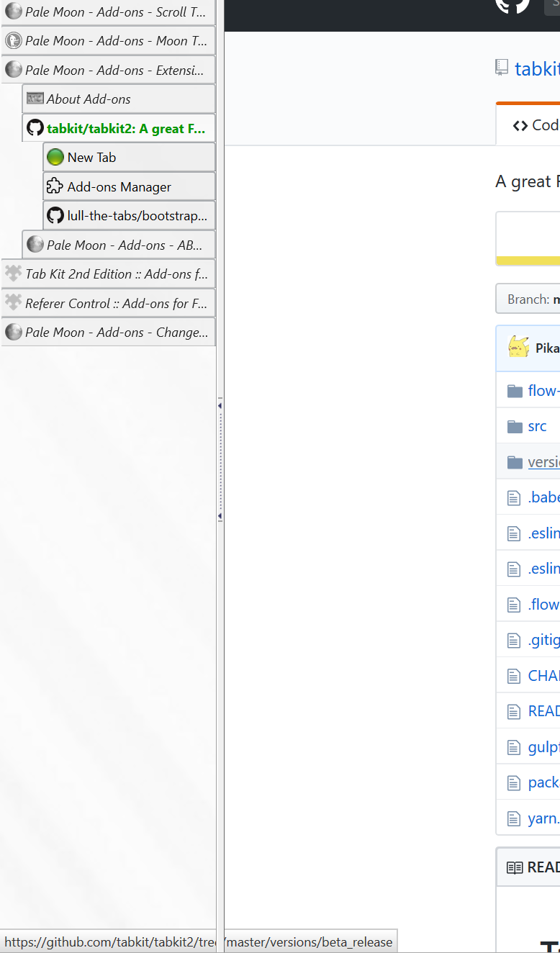This screenshot has width=560, height=953.
Task: Click the GitHub favicon on the lull-the-tabs tab
Action: pyautogui.click(x=55, y=215)
